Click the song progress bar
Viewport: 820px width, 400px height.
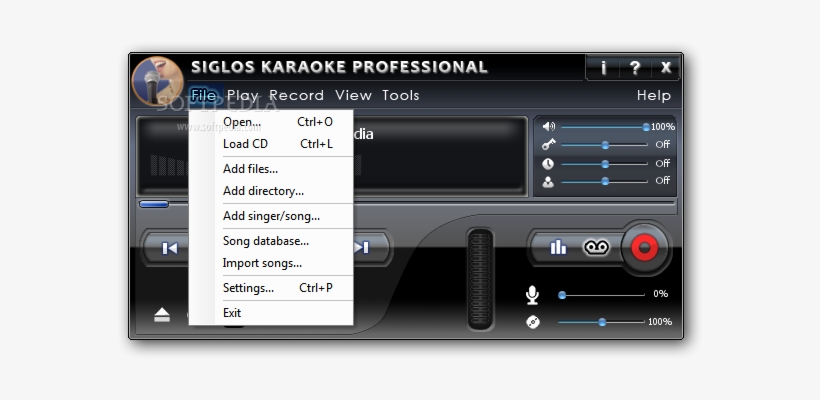pyautogui.click(x=407, y=204)
